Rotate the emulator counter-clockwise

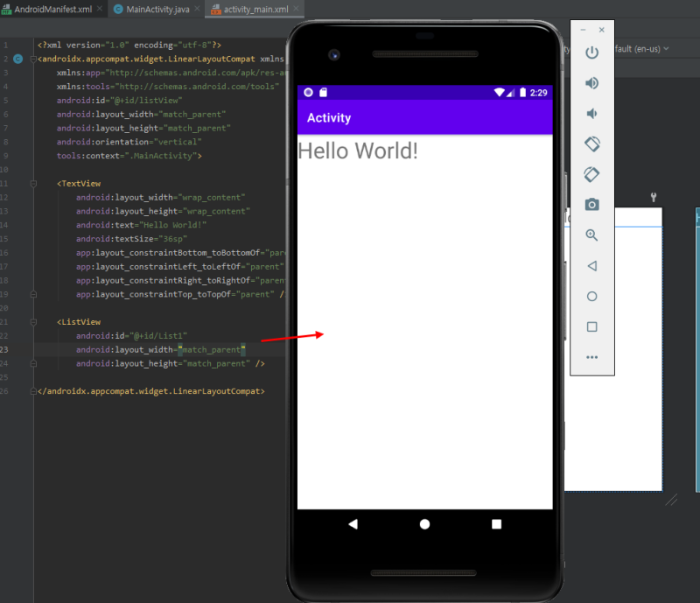[x=591, y=144]
